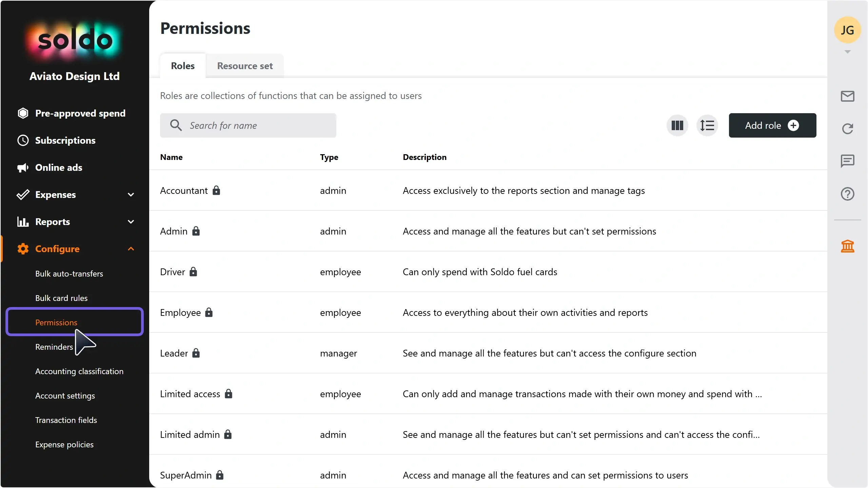Open the Admin role name
This screenshot has width=868, height=488.
pyautogui.click(x=174, y=231)
